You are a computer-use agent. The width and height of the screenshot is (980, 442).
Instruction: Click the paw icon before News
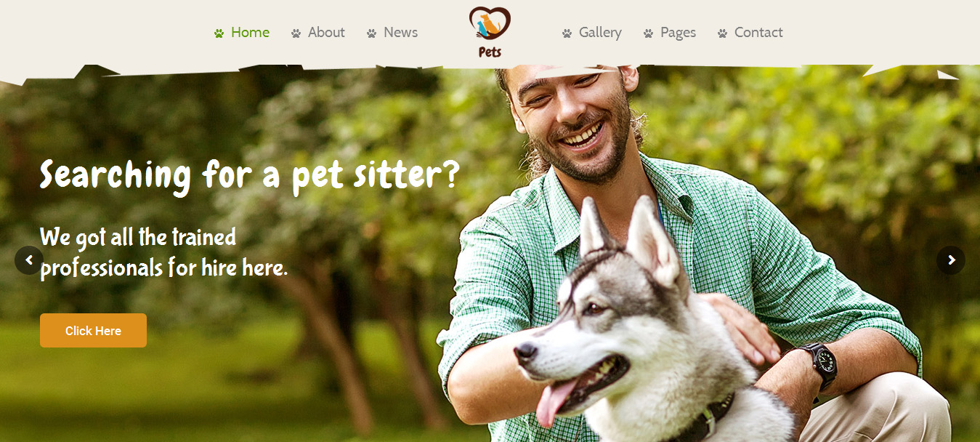(371, 33)
